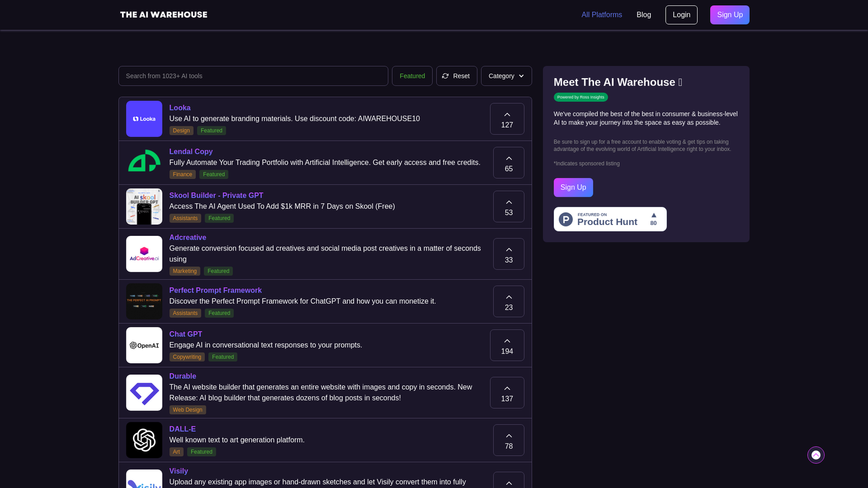Upvote Adcreative with 33 votes

(509, 254)
